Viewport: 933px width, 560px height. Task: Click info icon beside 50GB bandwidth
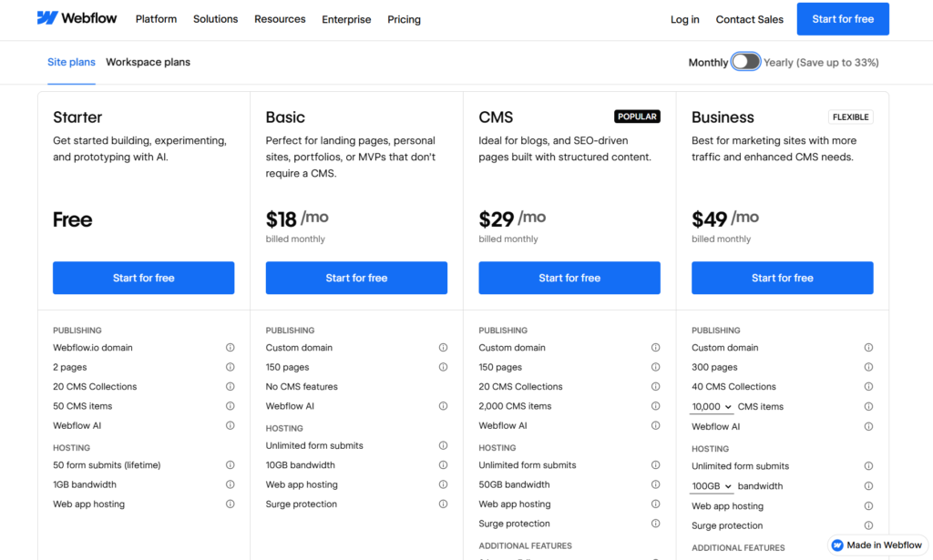[656, 484]
